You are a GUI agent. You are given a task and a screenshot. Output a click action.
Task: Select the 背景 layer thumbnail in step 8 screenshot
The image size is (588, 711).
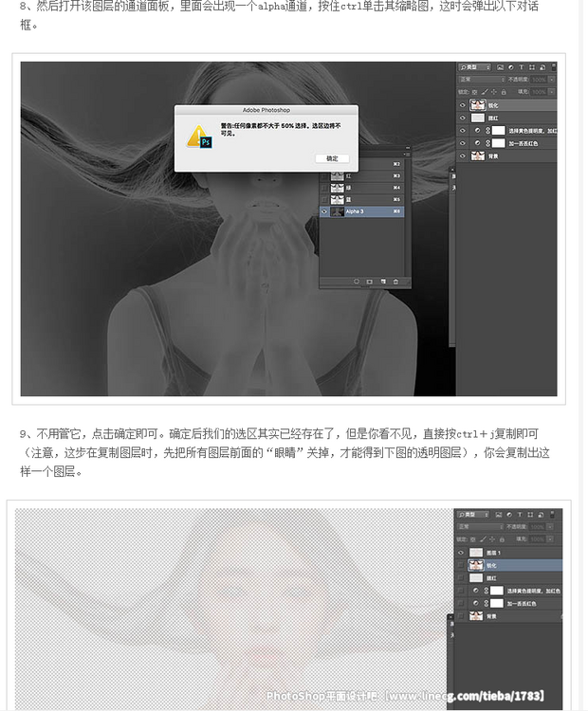478,156
